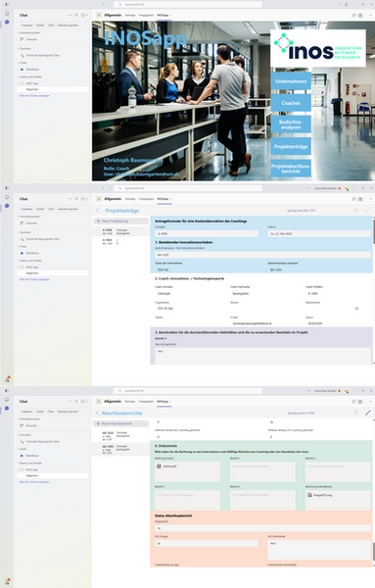Create a new entry with Neuer Projektantrag

click(120, 220)
